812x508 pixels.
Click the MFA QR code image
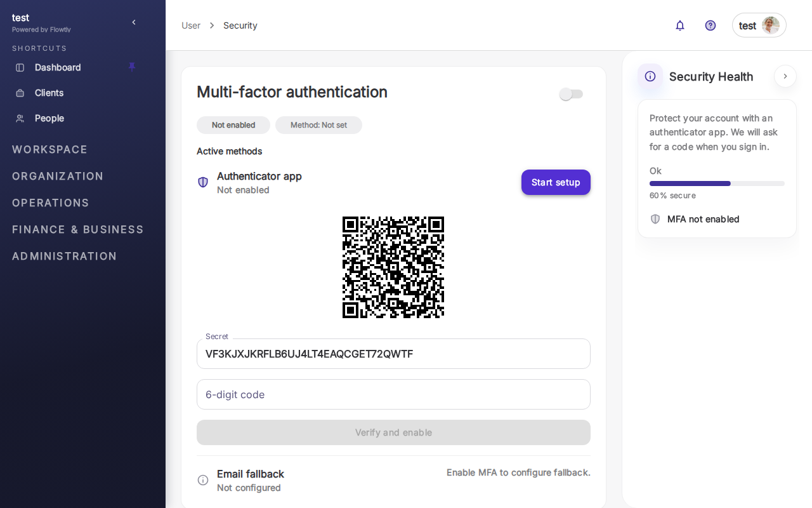[x=393, y=267]
